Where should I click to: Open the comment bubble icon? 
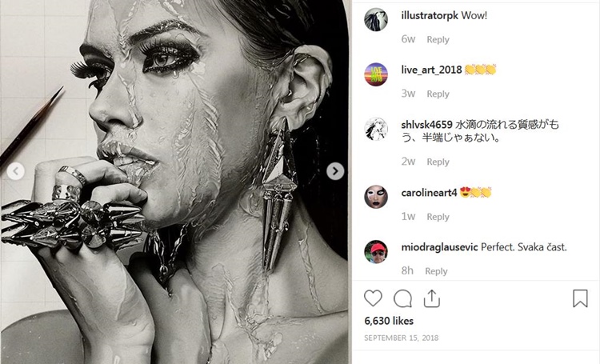[x=403, y=298]
